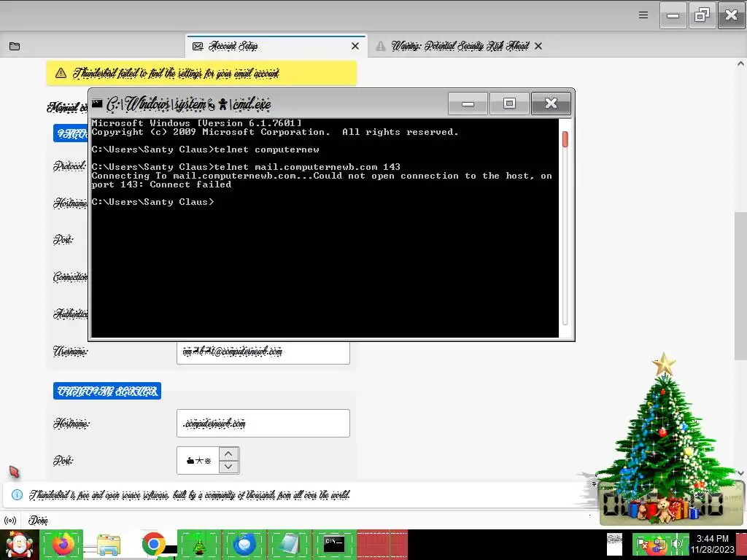
Task: Click the last 'C:\Users\Santy Claus>' prompt
Action: pos(153,202)
